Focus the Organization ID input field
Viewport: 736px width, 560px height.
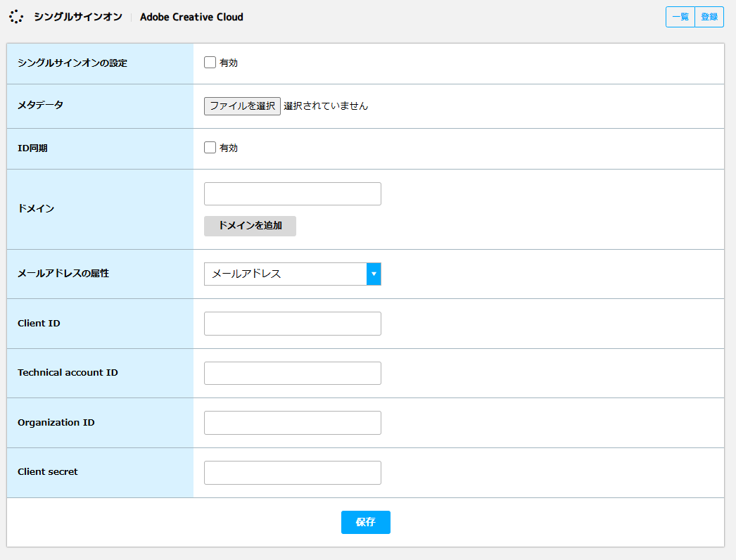point(293,423)
